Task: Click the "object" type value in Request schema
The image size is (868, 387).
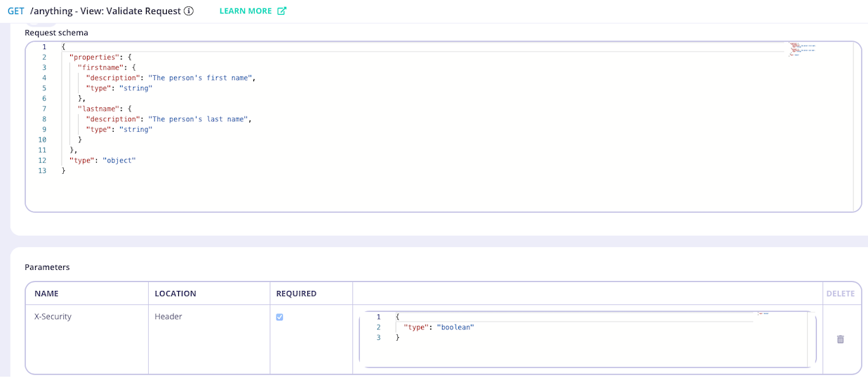Action: 119,161
